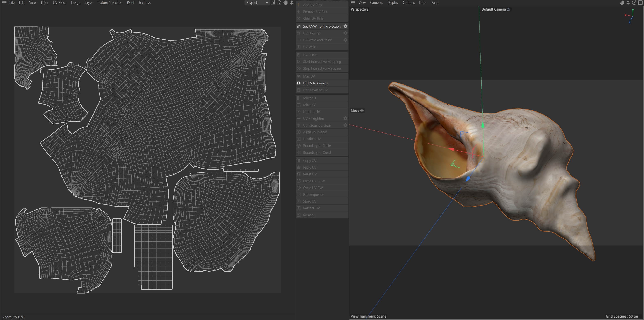Open the Texture Selection menu
Viewport: 644px width, 320px height.
coord(109,2)
